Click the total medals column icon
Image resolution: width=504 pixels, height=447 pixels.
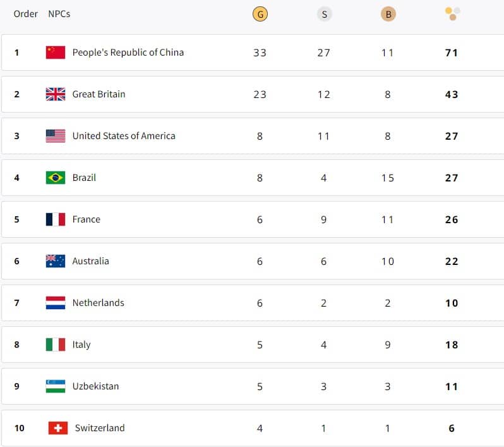coord(452,14)
